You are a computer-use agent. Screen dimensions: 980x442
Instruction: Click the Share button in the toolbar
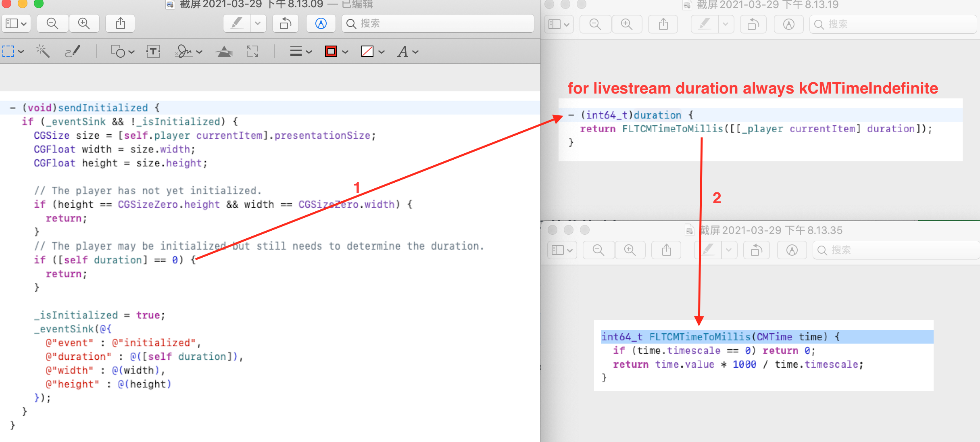[x=120, y=23]
